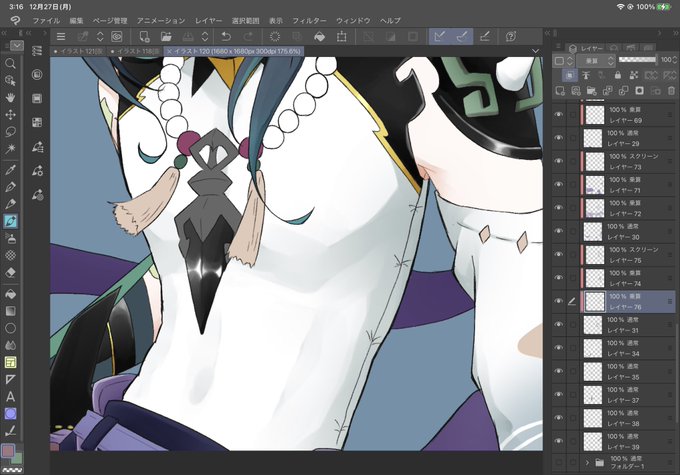This screenshot has width=680, height=475.
Task: Open the tool palette dropdown arrow
Action: (x=16, y=46)
